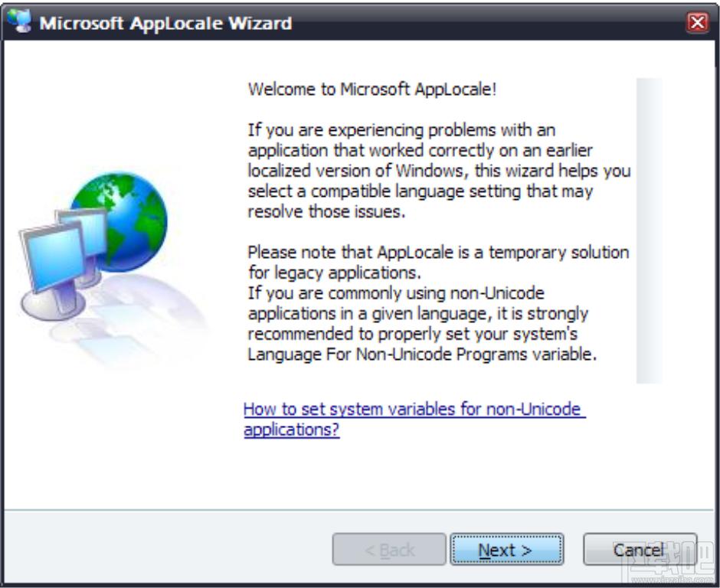The image size is (720, 588).
Task: Click the Next button
Action: point(506,550)
